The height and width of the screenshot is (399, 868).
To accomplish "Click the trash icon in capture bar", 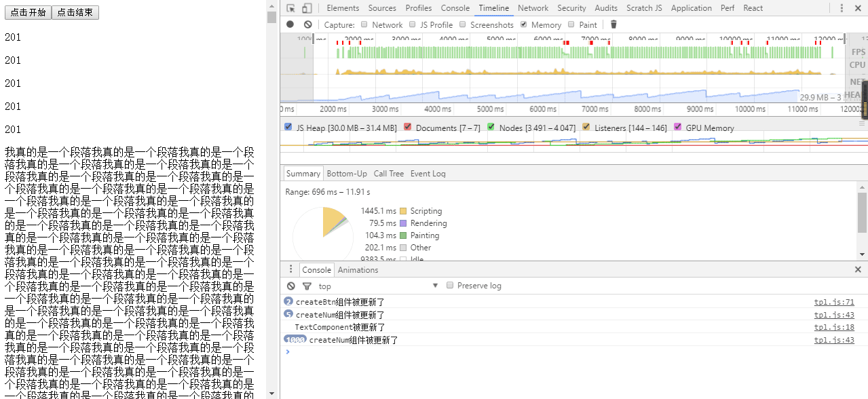I will point(613,24).
